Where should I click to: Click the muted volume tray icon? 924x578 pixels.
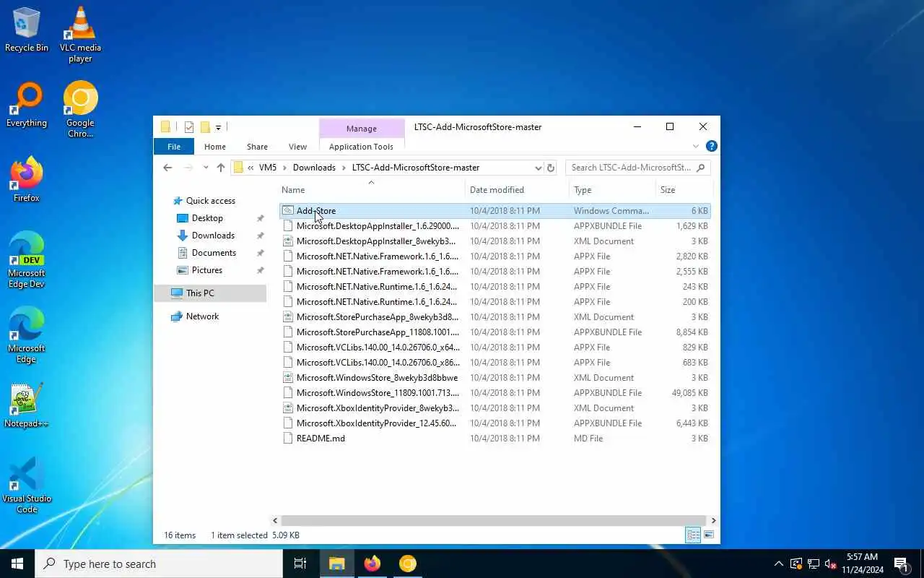point(830,564)
